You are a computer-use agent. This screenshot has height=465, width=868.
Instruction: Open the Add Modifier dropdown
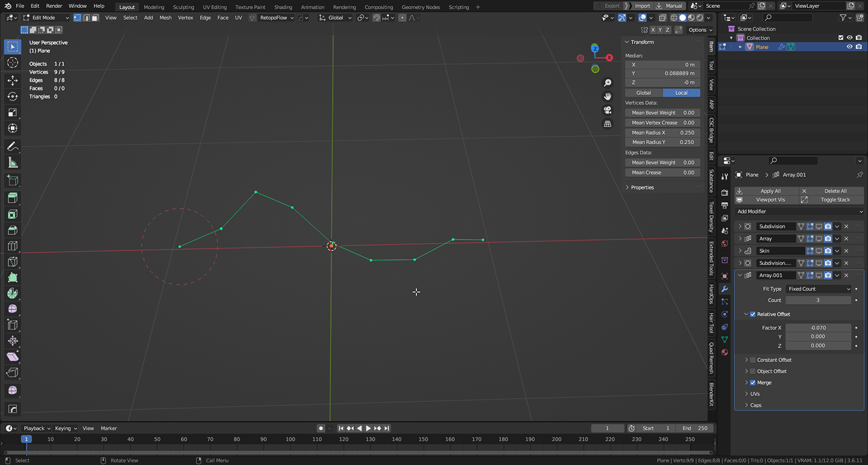click(x=799, y=212)
